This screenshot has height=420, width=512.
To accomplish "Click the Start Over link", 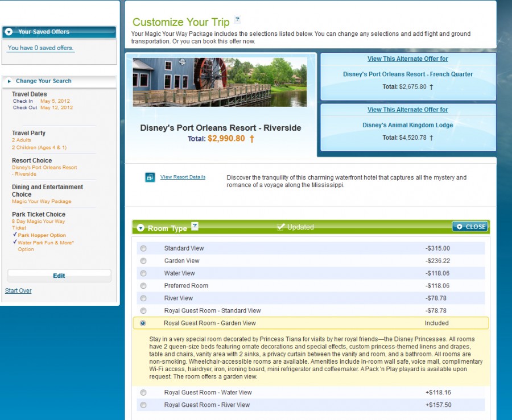I will point(18,290).
